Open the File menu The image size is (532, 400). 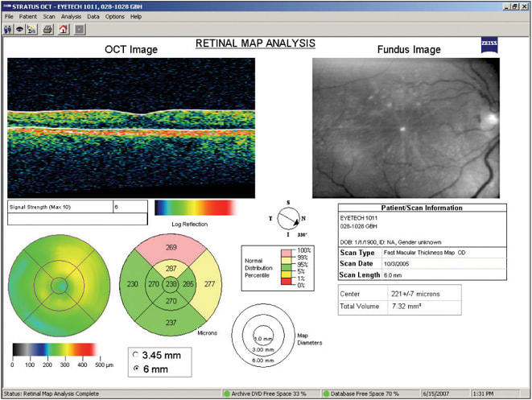[x=9, y=16]
